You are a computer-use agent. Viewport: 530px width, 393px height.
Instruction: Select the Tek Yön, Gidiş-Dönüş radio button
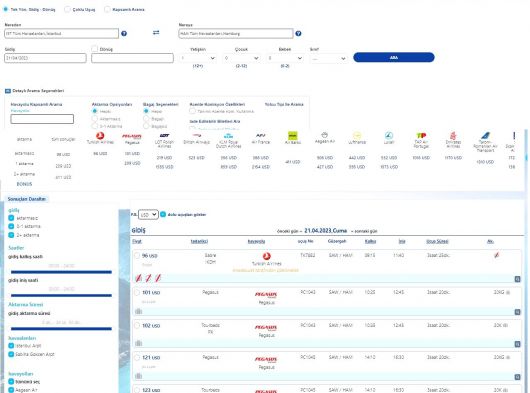click(x=5, y=9)
